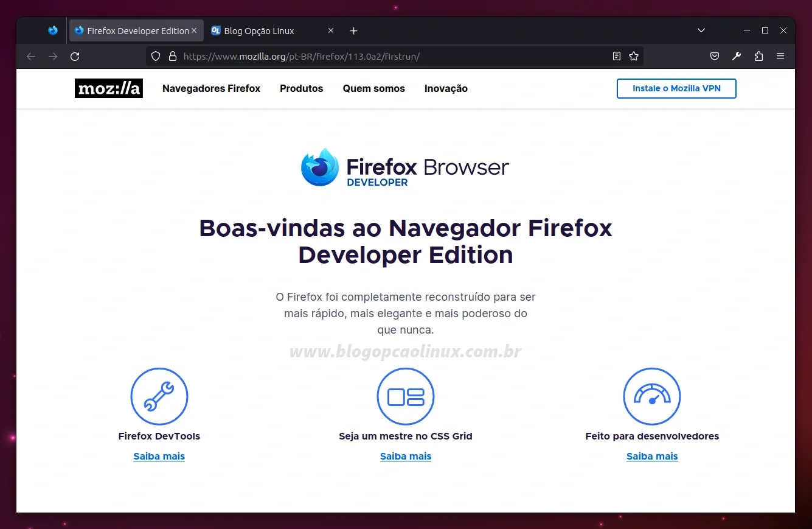
Task: Open the extensions puzzle icon
Action: (x=758, y=56)
